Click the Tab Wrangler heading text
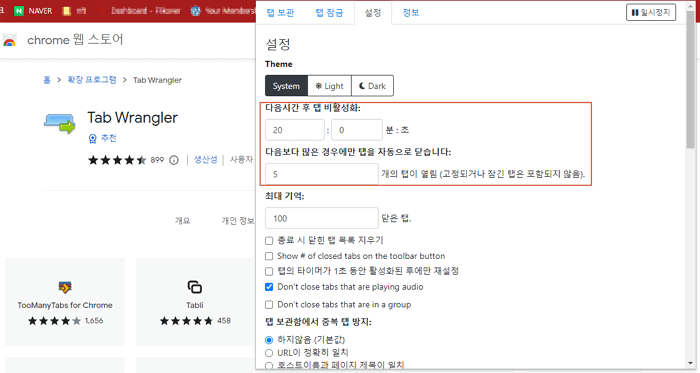The height and width of the screenshot is (373, 700). (133, 118)
